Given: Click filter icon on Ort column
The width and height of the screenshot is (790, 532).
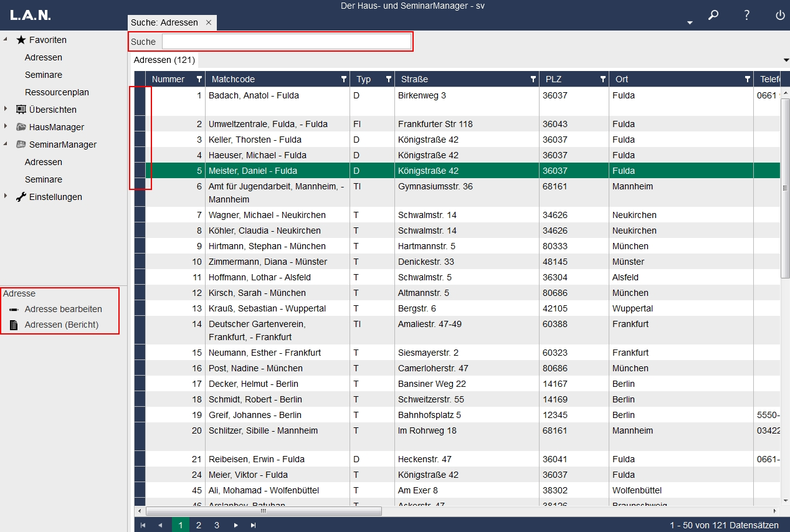Looking at the screenshot, I should (747, 79).
